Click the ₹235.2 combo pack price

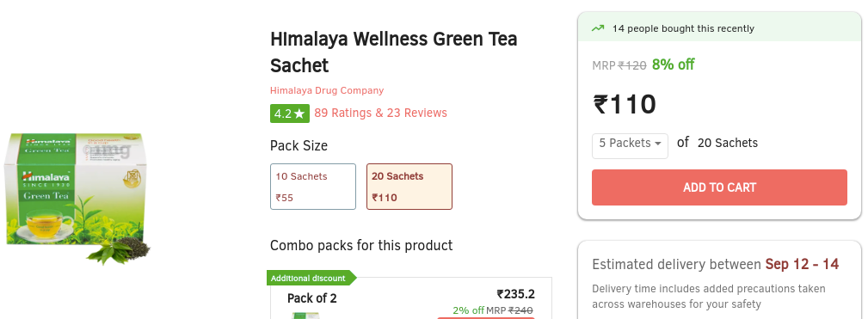pos(516,294)
